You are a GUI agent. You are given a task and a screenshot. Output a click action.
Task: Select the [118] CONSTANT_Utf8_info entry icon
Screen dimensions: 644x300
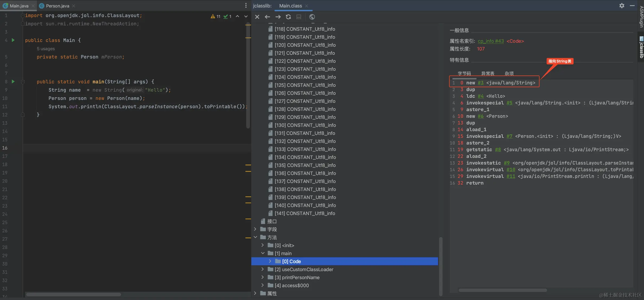(271, 29)
